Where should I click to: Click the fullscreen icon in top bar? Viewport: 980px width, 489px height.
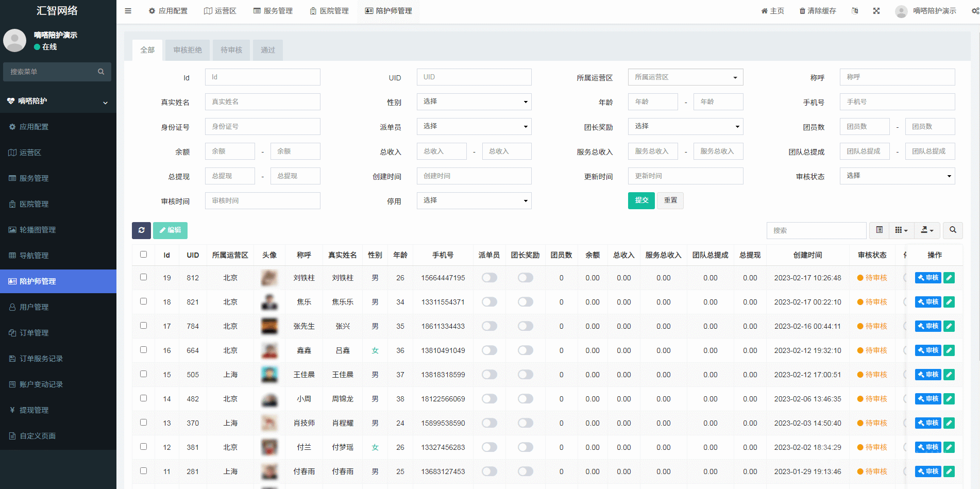[876, 11]
